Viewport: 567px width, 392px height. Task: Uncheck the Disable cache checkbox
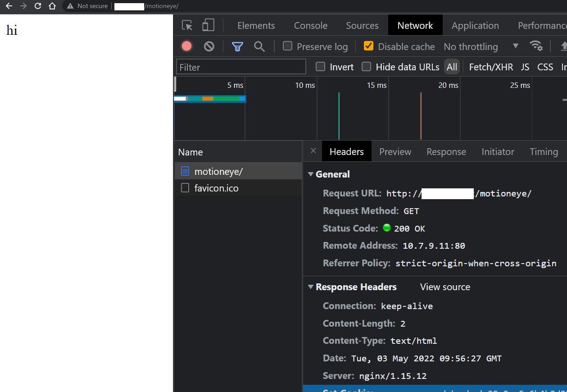click(368, 46)
